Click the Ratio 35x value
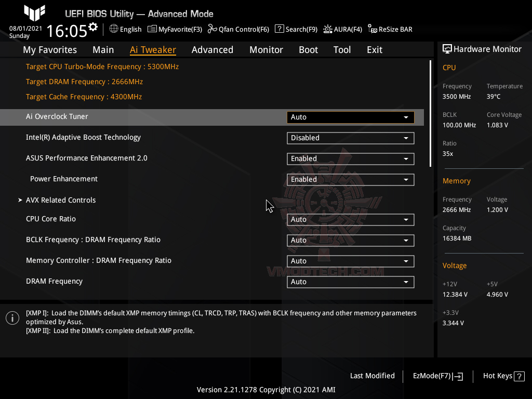532x399 pixels. [448, 154]
